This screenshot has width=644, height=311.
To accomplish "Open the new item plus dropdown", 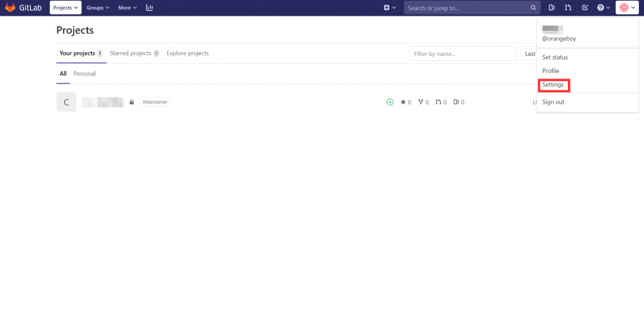I will click(x=390, y=8).
